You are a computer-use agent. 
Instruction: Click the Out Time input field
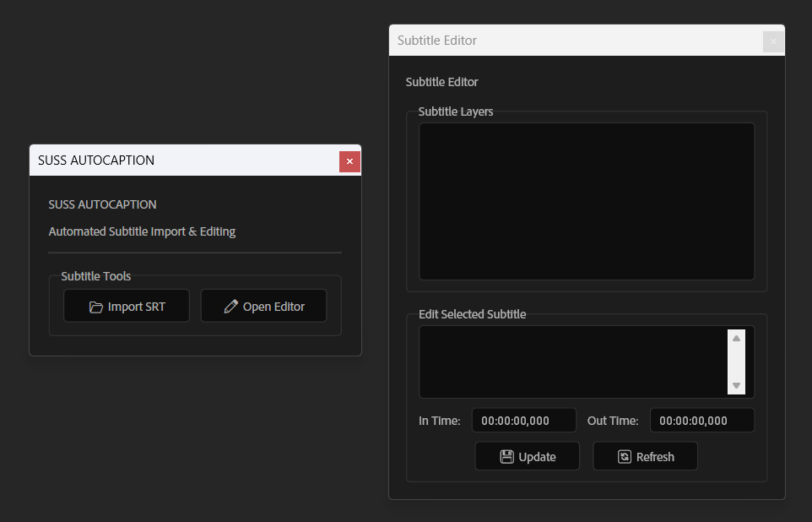coord(701,421)
